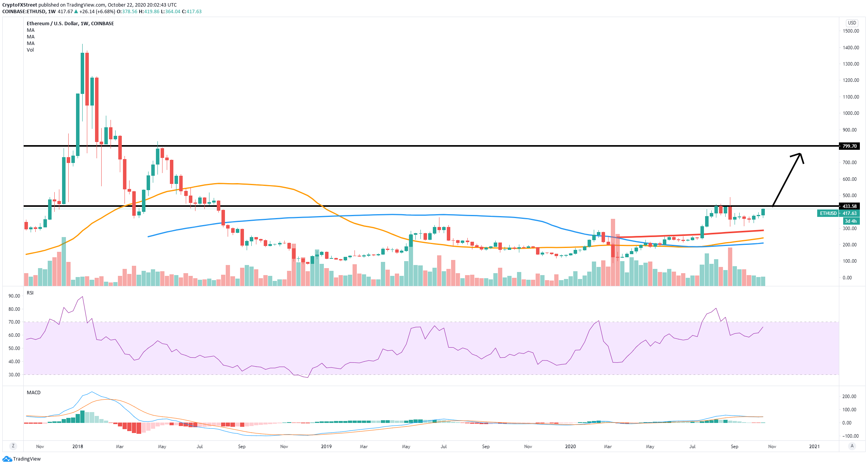Click the Z timezone button at bottom left

click(13, 446)
